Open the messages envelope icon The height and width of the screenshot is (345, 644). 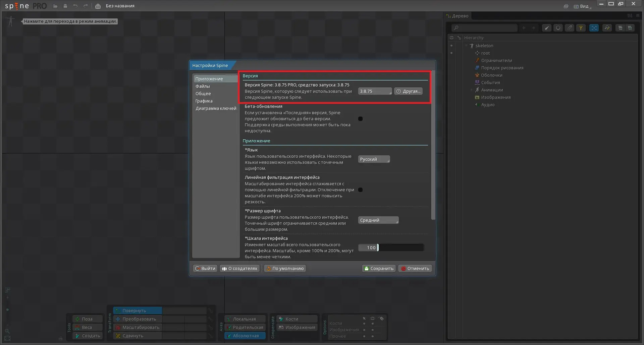[98, 6]
